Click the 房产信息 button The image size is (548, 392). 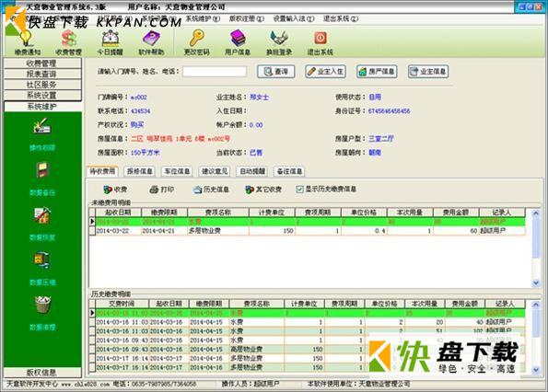(377, 72)
